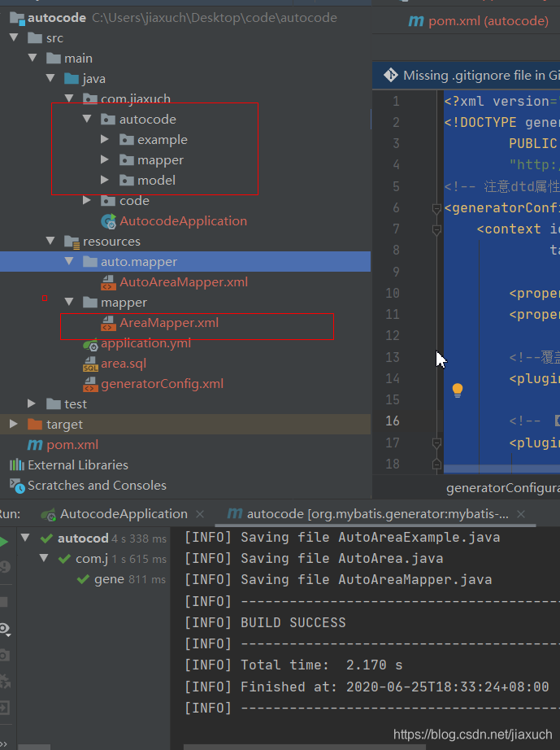Image resolution: width=560 pixels, height=750 pixels.
Task: Click the green Rerun arrow in the Run panel
Action: pyautogui.click(x=4, y=542)
